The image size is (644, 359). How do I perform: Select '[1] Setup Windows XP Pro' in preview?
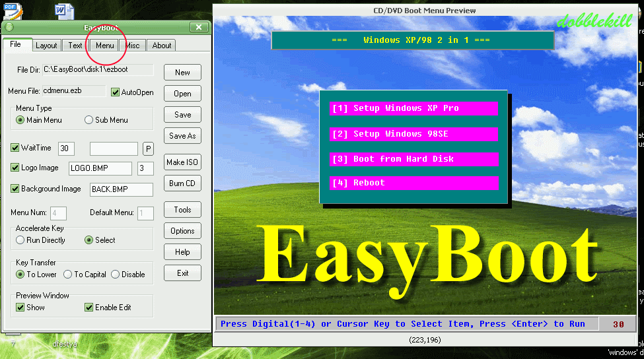[413, 108]
